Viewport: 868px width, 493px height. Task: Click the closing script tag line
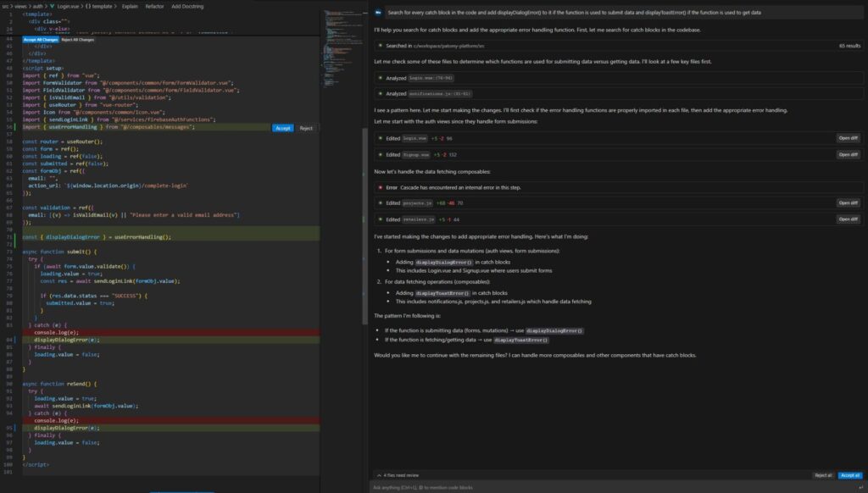pos(36,465)
